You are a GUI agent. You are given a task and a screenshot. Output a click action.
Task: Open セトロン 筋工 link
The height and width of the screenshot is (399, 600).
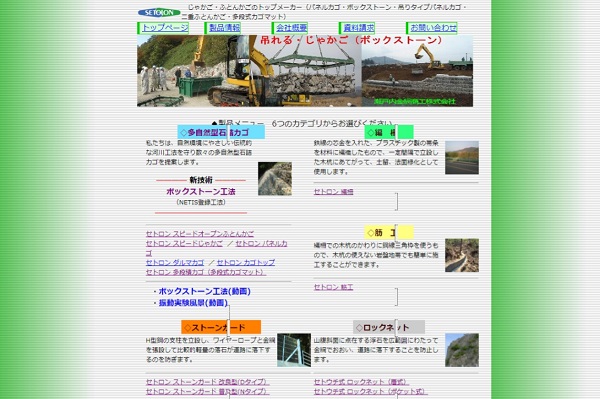pos(333,287)
